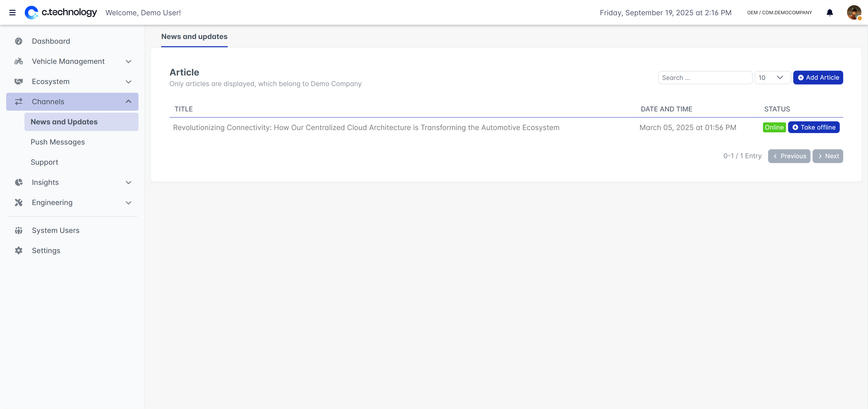Image resolution: width=868 pixels, height=409 pixels.
Task: Click the user profile avatar
Action: (854, 13)
